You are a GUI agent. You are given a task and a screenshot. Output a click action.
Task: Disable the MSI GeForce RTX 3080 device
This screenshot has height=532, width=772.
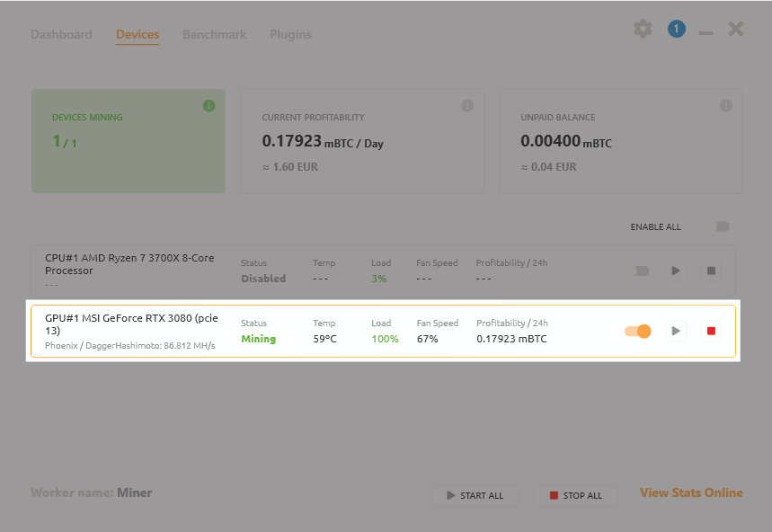pyautogui.click(x=637, y=331)
